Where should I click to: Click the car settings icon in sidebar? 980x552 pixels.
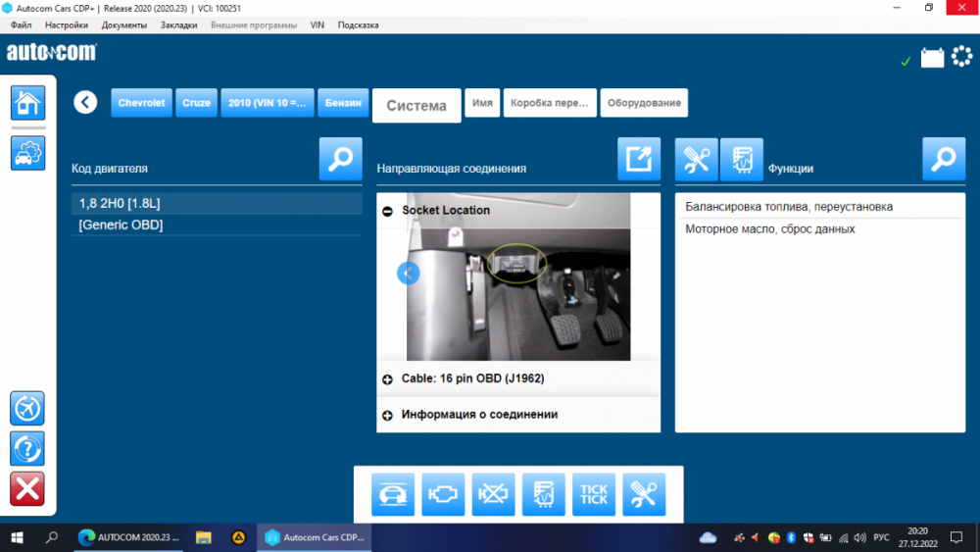coord(27,153)
